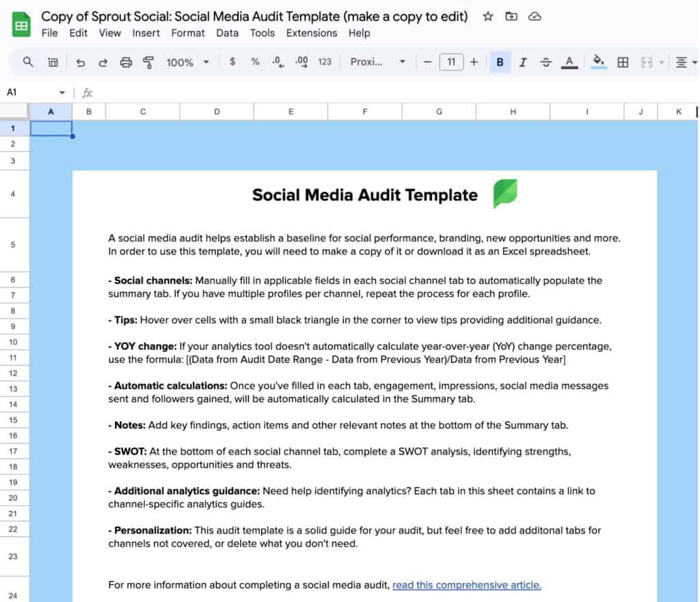700x602 pixels.
Task: Open the Proxima font dropdown
Action: (378, 62)
